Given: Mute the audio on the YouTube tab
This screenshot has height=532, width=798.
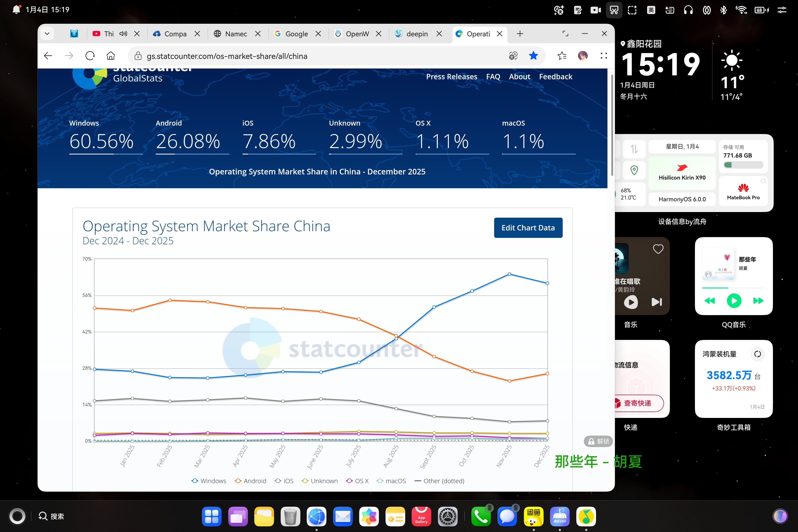Looking at the screenshot, I should pyautogui.click(x=124, y=34).
